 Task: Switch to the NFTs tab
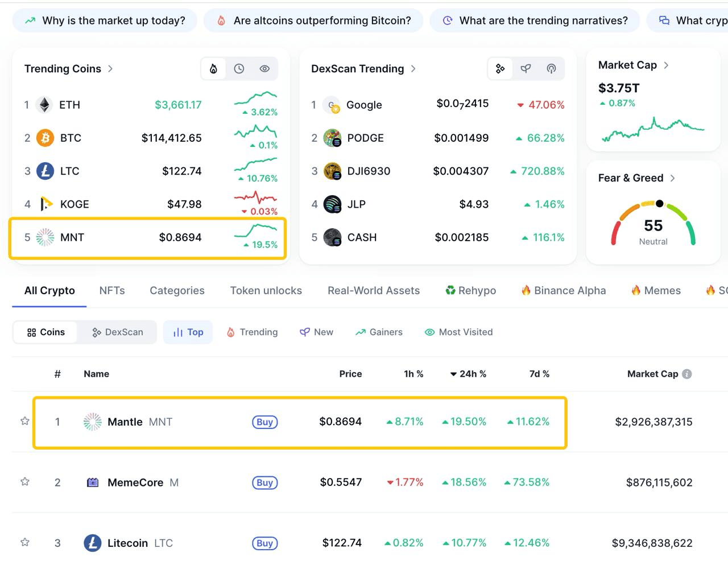point(112,290)
